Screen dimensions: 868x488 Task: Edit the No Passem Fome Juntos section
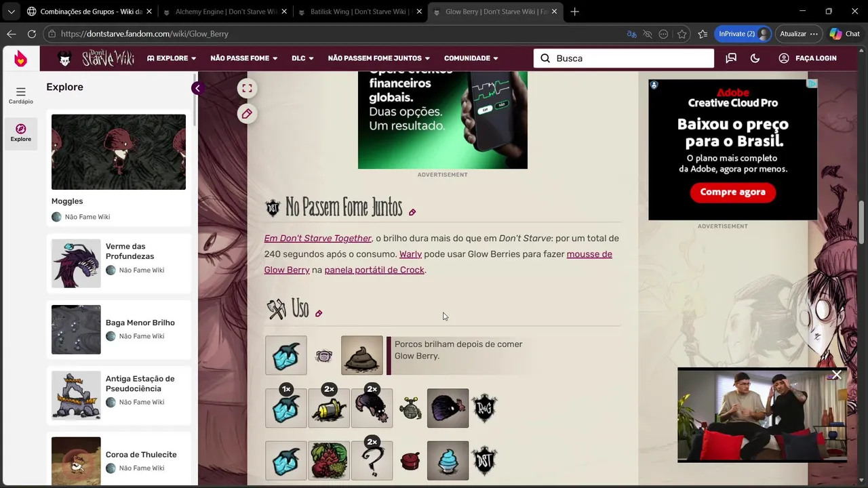pyautogui.click(x=412, y=212)
